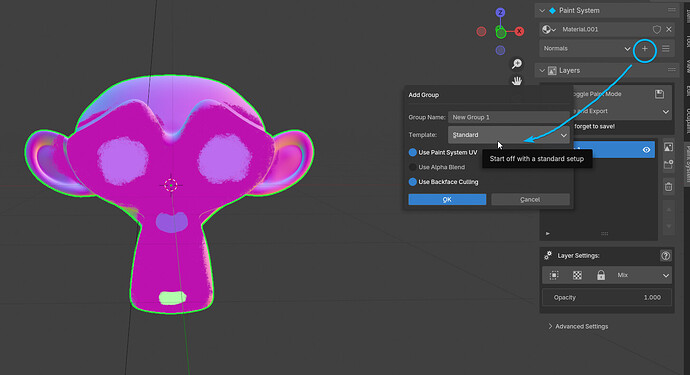Open the group options hamburger menu beside Normals
Screen dimensions: 690x375
pyautogui.click(x=666, y=49)
